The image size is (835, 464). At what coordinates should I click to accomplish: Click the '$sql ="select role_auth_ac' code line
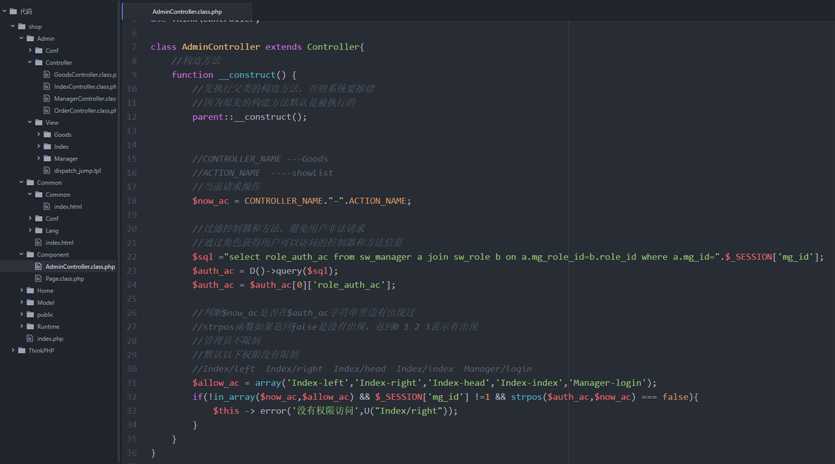508,257
